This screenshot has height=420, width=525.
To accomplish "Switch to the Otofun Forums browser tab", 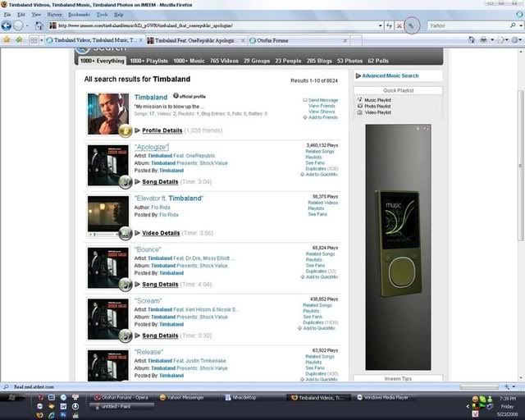I will click(298, 40).
